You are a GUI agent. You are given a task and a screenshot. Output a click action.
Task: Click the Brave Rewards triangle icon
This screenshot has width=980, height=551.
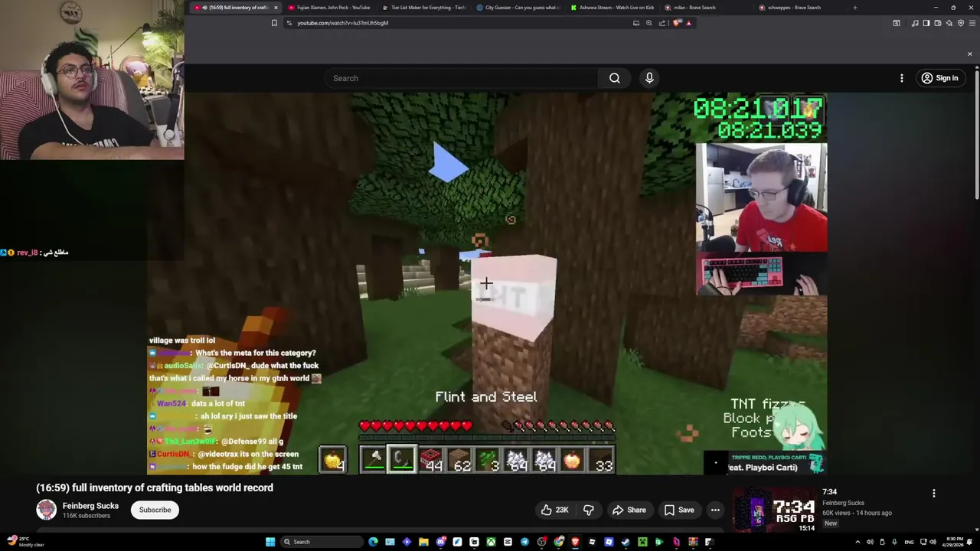[688, 23]
